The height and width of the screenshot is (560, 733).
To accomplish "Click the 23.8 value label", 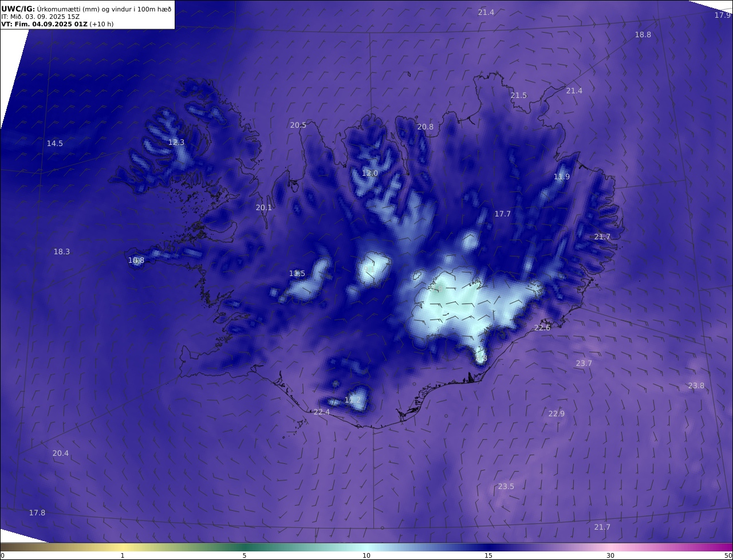I will pyautogui.click(x=696, y=386).
